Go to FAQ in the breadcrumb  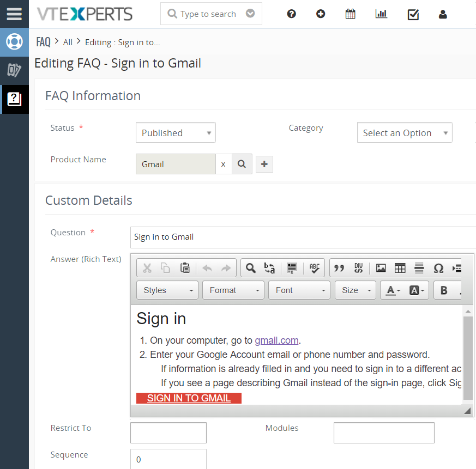point(44,42)
